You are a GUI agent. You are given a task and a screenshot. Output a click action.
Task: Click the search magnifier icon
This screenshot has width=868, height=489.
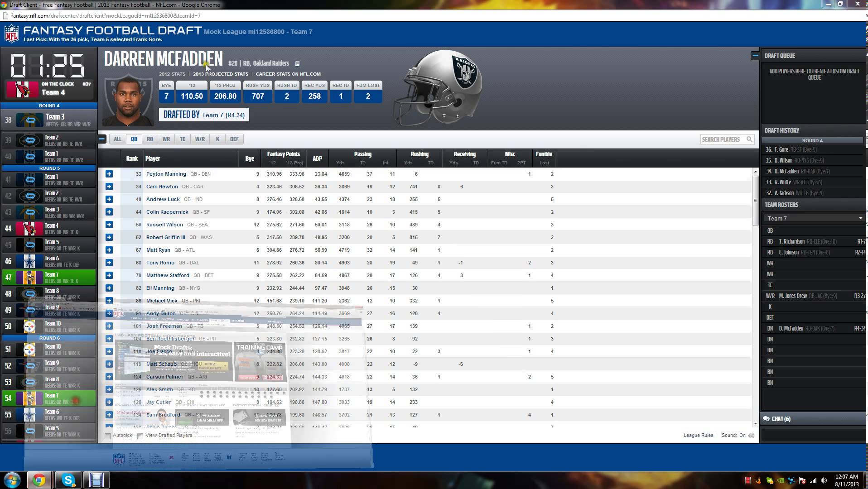pos(749,139)
